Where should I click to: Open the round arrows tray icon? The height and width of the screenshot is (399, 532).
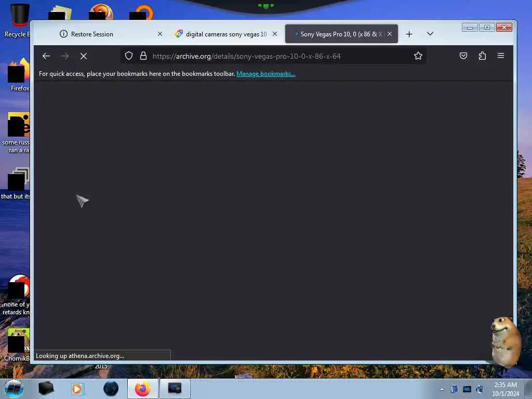point(480,389)
